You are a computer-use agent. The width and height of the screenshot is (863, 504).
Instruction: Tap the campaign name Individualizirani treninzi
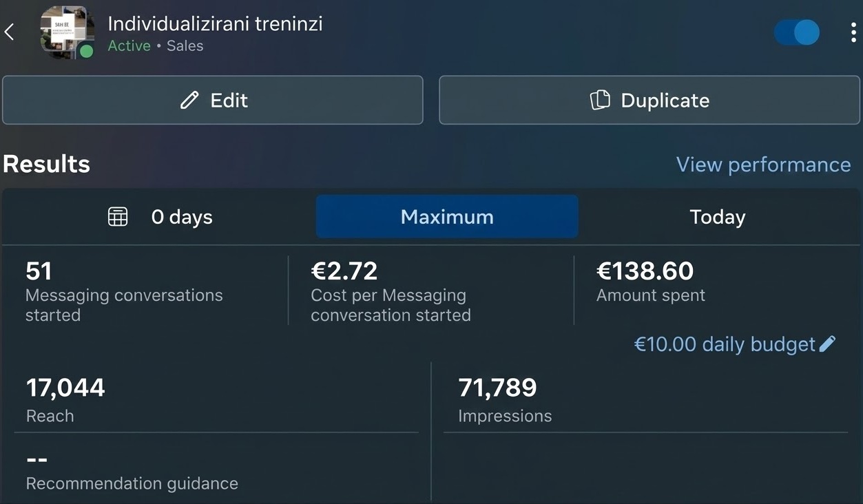215,23
